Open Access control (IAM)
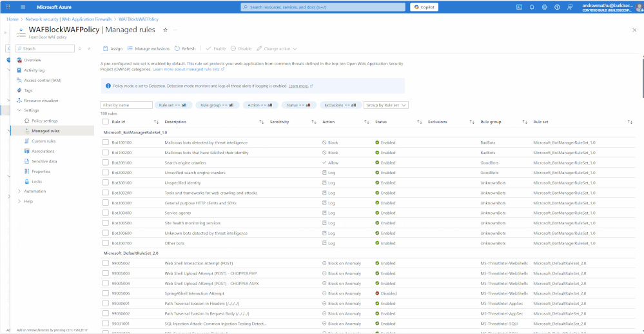The height and width of the screenshot is (334, 644). (43, 81)
